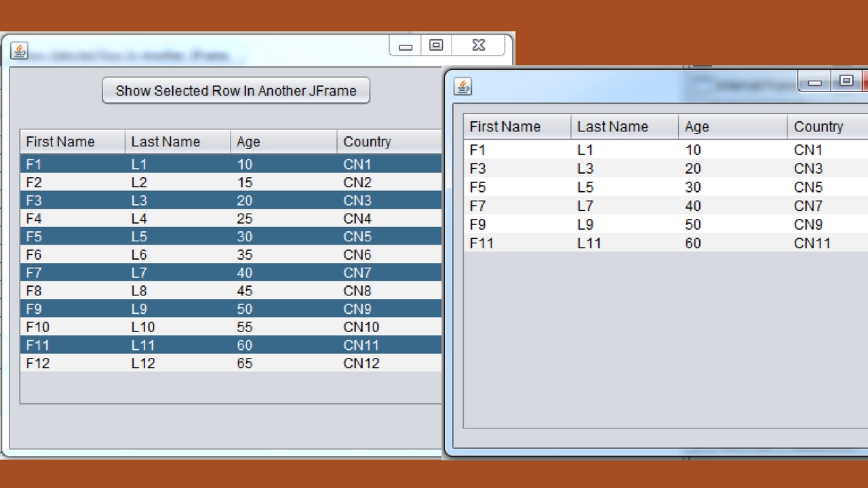The image size is (868, 488).
Task: Sort left table by First Name header
Action: tap(73, 142)
